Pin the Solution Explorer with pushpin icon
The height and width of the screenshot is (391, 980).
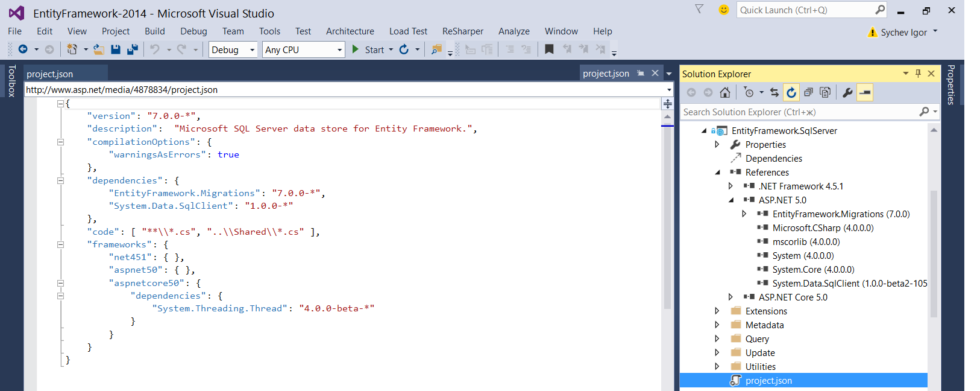(918, 74)
